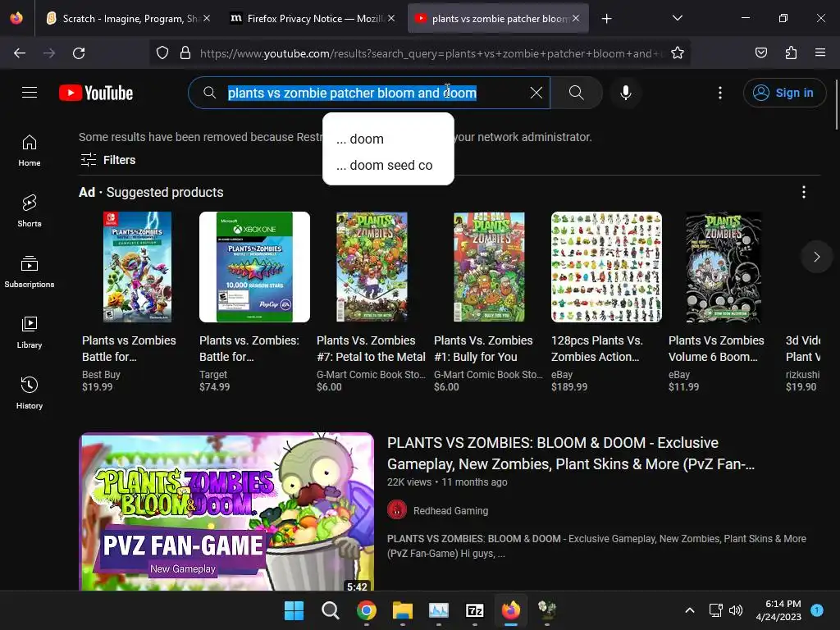This screenshot has height=630, width=840.
Task: Show site security lock information
Action: point(185,52)
